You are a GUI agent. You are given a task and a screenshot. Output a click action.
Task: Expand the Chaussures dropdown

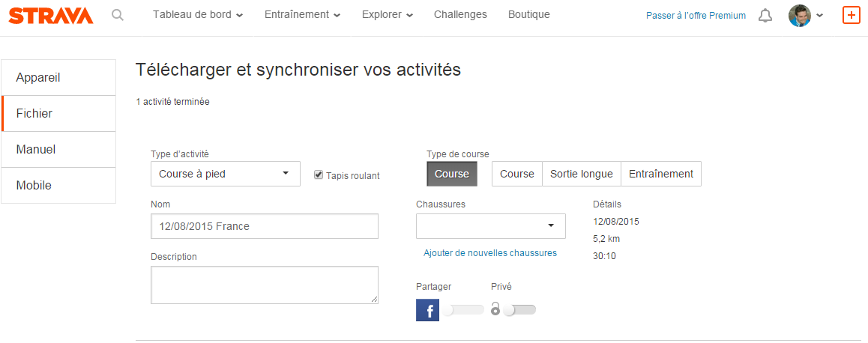[490, 225]
